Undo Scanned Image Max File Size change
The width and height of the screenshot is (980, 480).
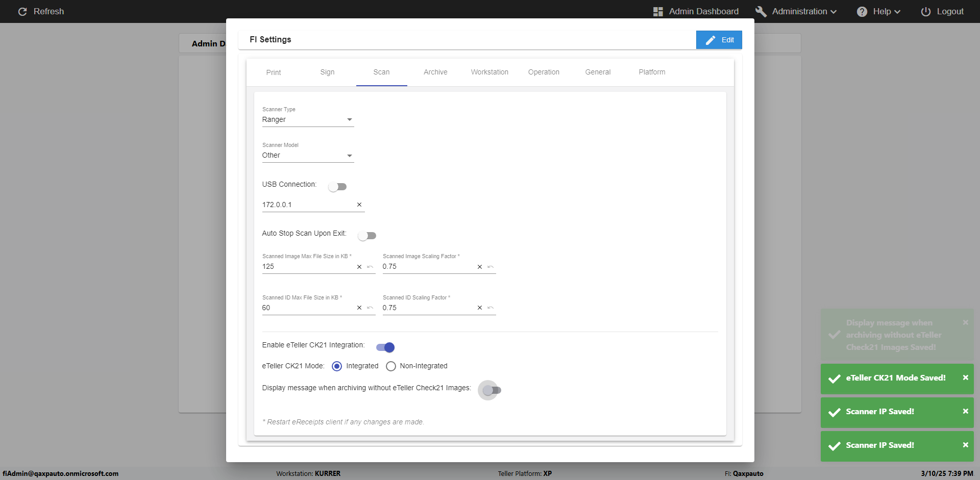coord(370,267)
